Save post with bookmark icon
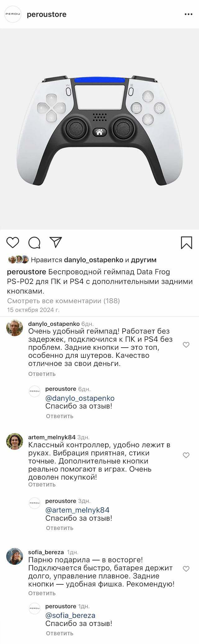Viewport: 199px width, 644px height. click(186, 243)
